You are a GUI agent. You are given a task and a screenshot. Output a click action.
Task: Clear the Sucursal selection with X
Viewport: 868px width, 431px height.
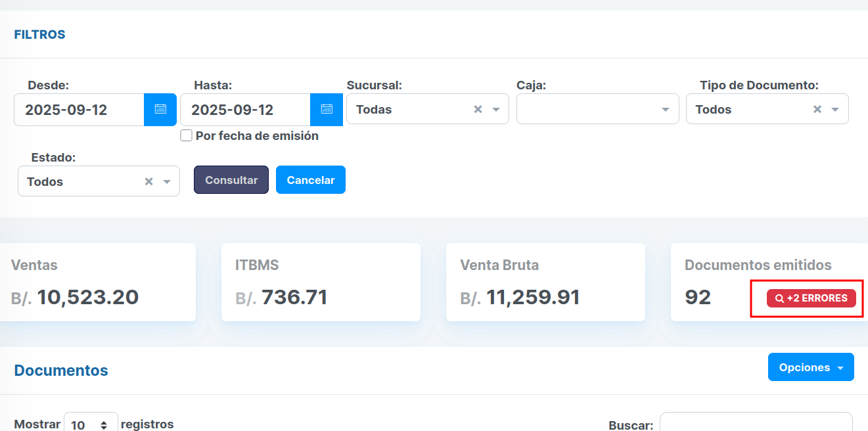pyautogui.click(x=478, y=109)
